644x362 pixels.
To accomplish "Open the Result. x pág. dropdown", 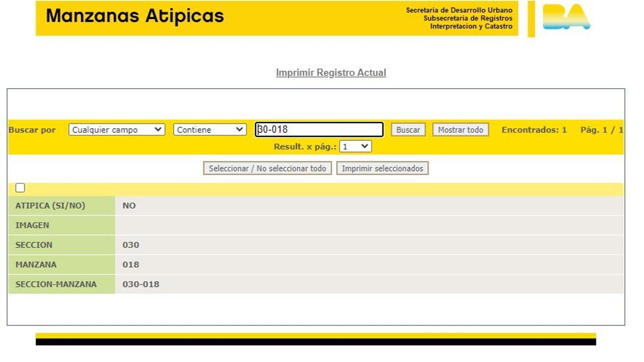I will pos(355,146).
